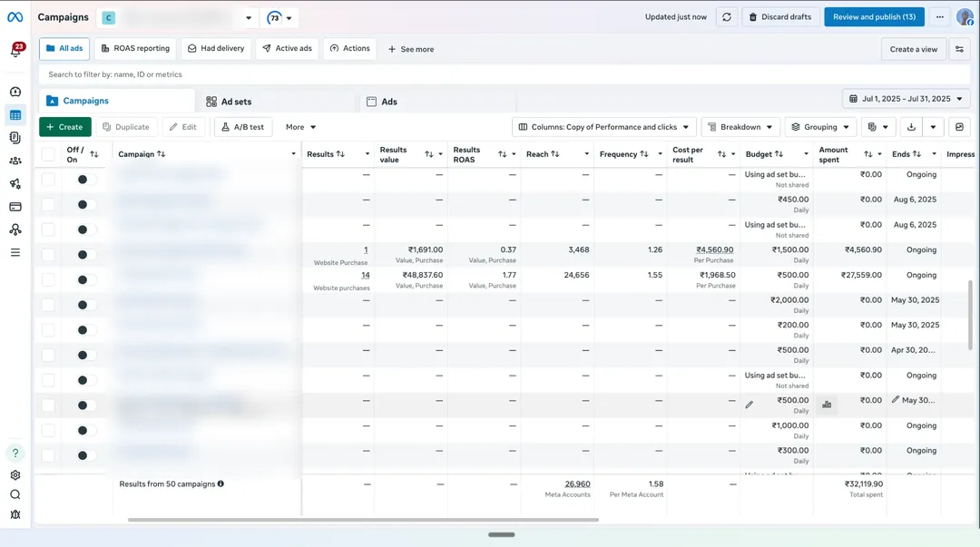Open Audiences people icon in sidebar

(15, 161)
